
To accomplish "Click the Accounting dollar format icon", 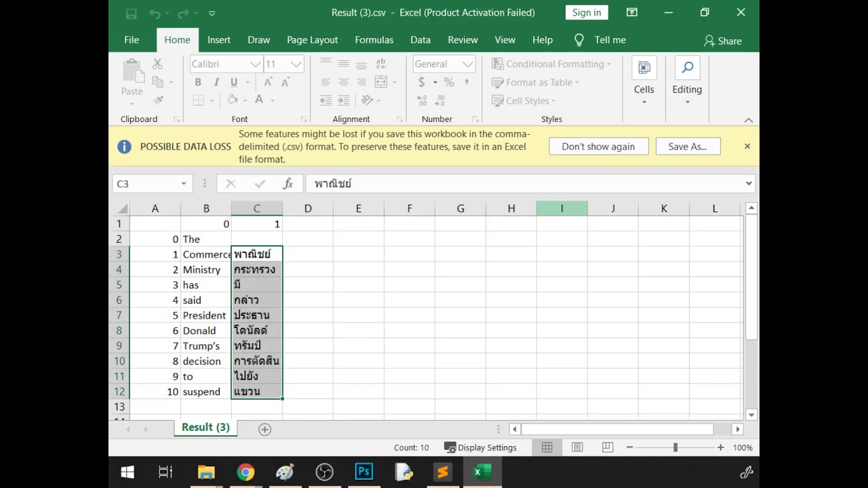I will [421, 82].
